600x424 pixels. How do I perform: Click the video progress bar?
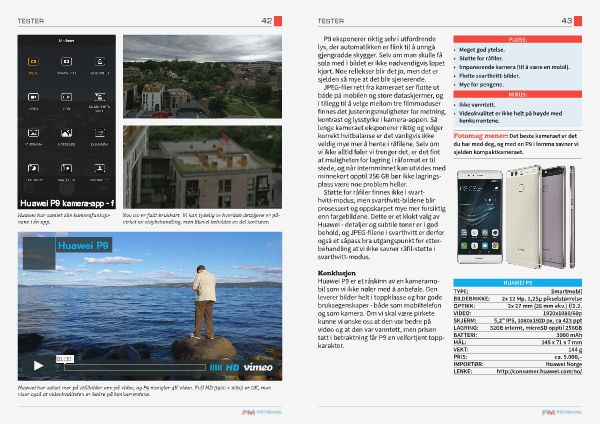point(135,368)
